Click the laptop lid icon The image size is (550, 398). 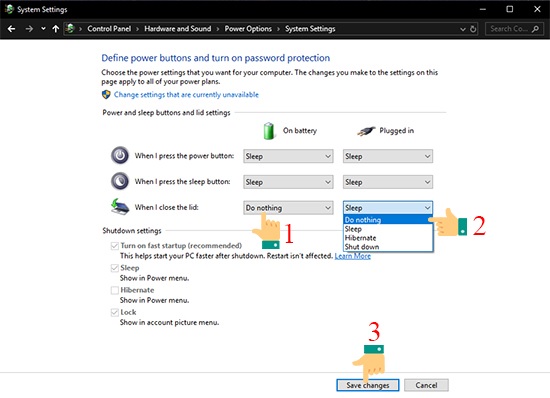(120, 207)
